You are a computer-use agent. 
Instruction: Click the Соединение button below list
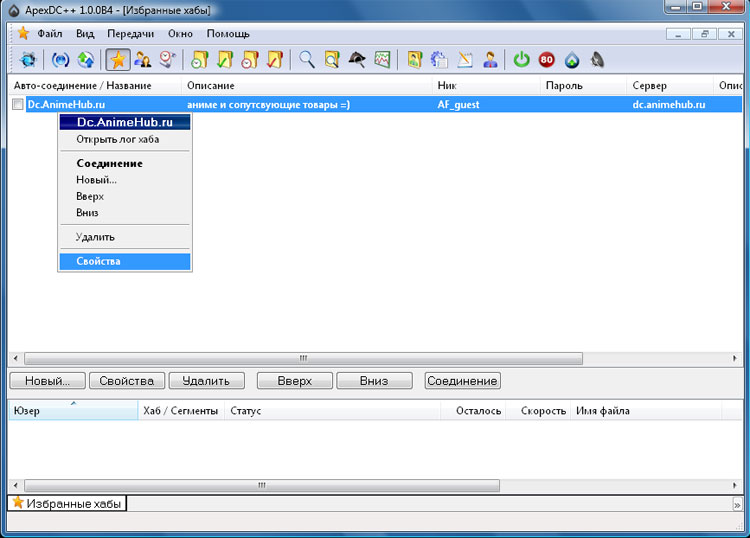[463, 381]
